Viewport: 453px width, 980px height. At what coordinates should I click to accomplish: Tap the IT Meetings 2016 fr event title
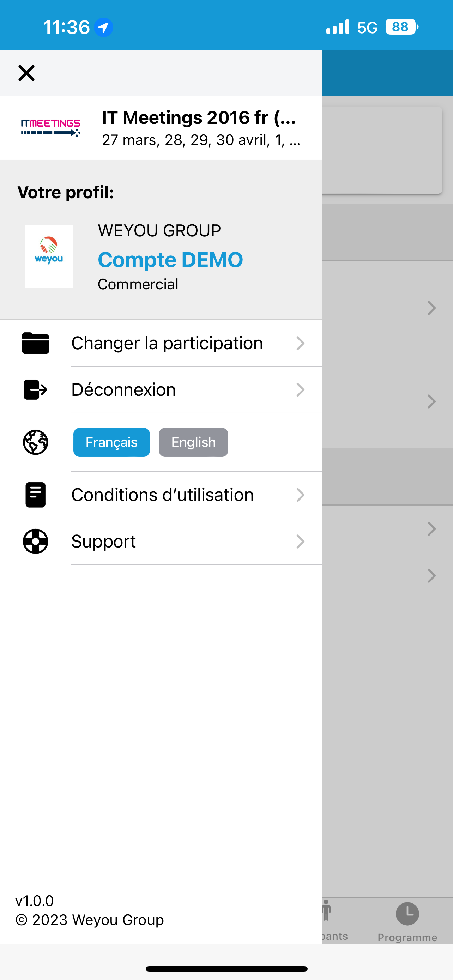(x=199, y=117)
